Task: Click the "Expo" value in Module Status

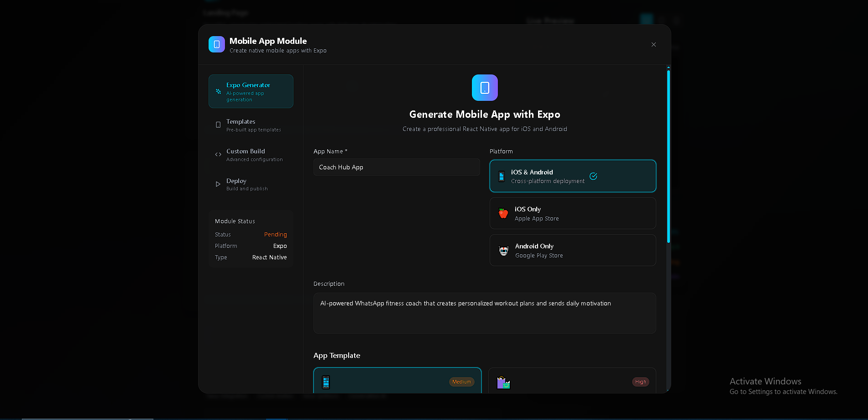Action: pyautogui.click(x=280, y=246)
